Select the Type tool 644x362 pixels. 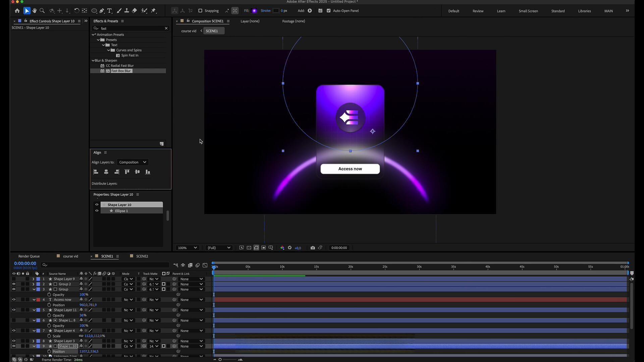(110, 11)
